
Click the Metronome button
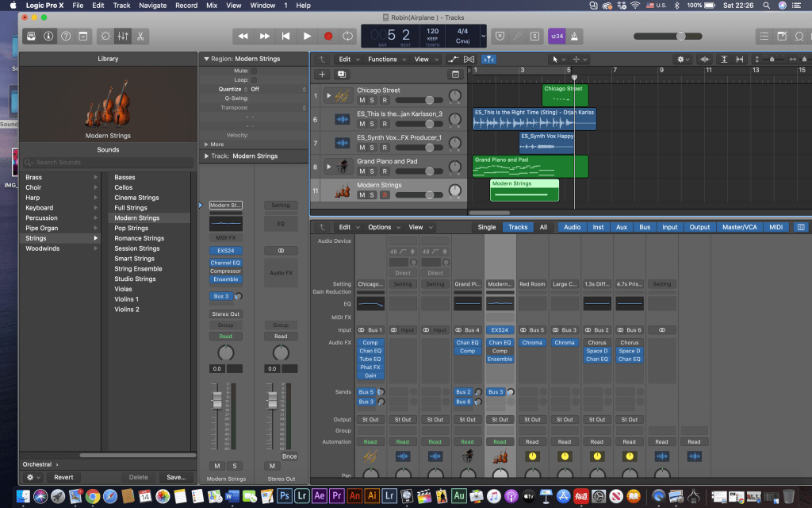pyautogui.click(x=575, y=36)
